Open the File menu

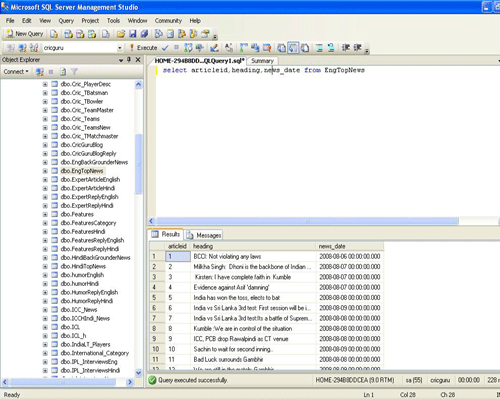[10, 21]
